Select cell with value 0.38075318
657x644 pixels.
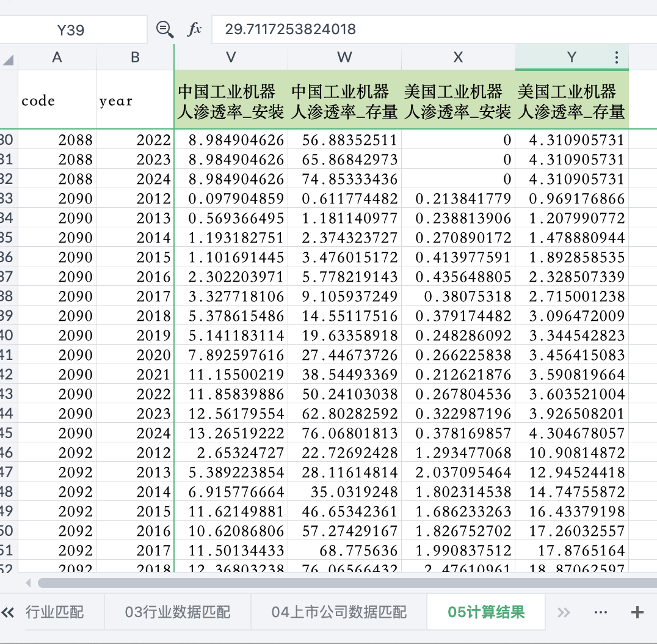(x=458, y=296)
